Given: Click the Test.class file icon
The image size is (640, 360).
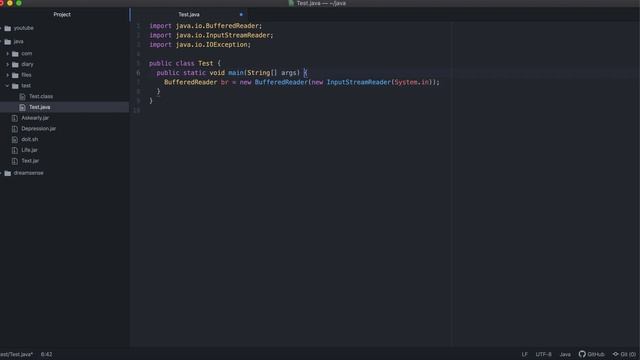Looking at the screenshot, I should [22, 97].
